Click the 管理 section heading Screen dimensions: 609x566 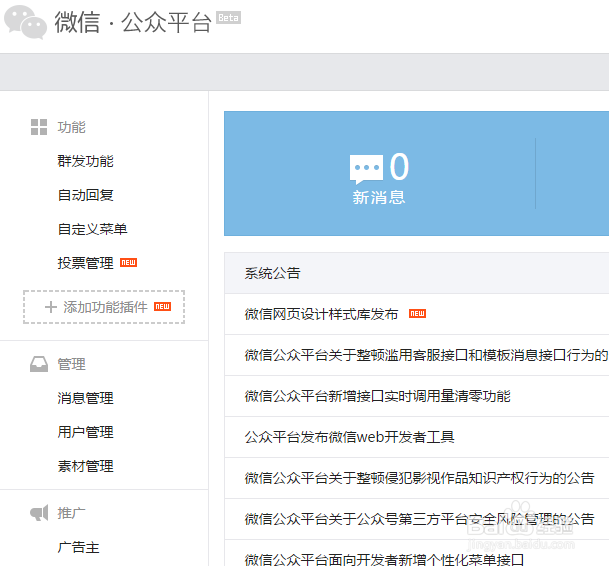click(71, 364)
